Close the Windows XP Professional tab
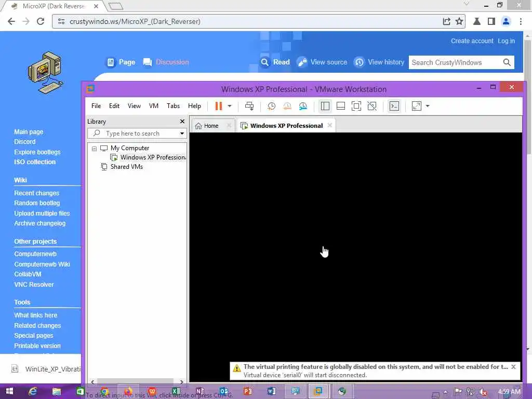Screen dimensions: 532x399 click(x=330, y=125)
